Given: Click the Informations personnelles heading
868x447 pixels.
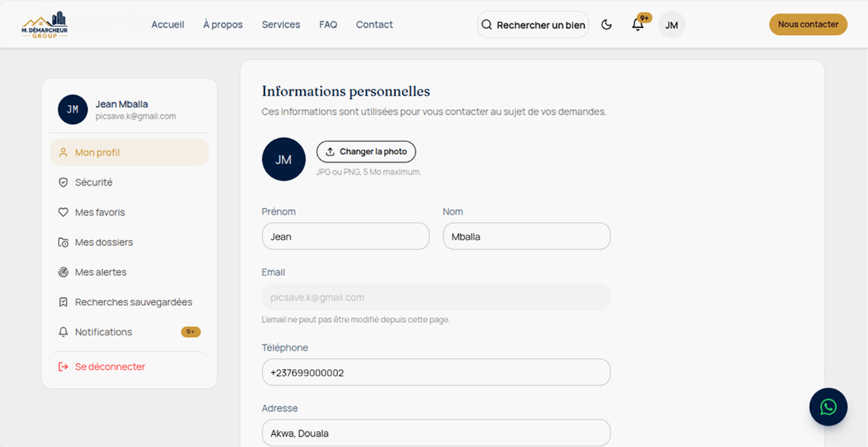Looking at the screenshot, I should tap(346, 91).
